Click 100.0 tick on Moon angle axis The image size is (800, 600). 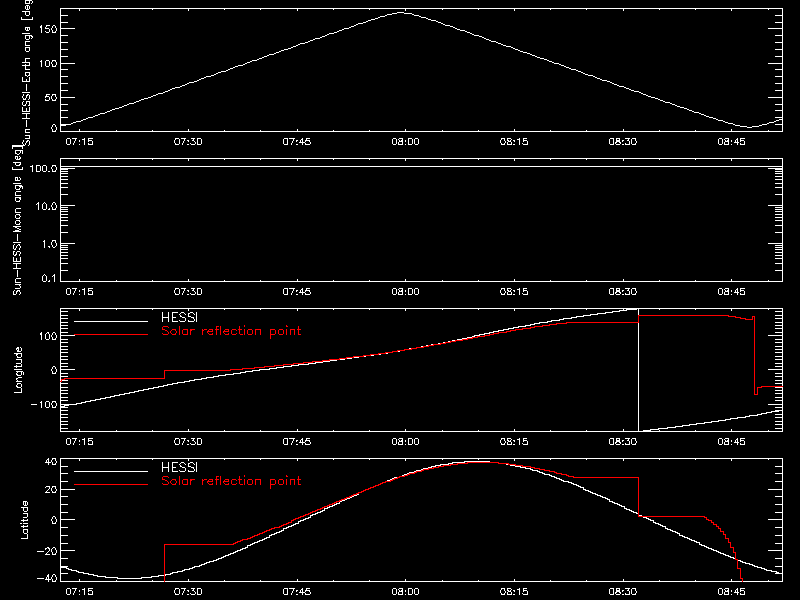tap(43, 168)
